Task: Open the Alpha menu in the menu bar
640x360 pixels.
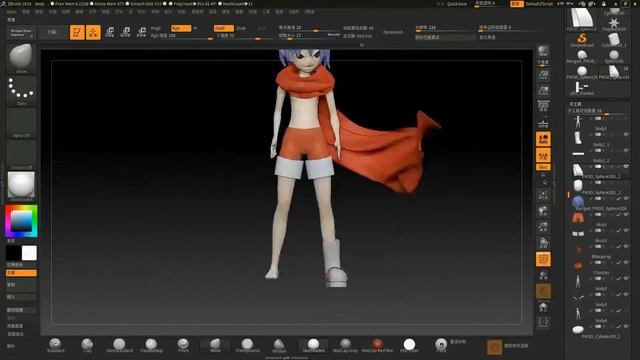Action: coord(11,12)
